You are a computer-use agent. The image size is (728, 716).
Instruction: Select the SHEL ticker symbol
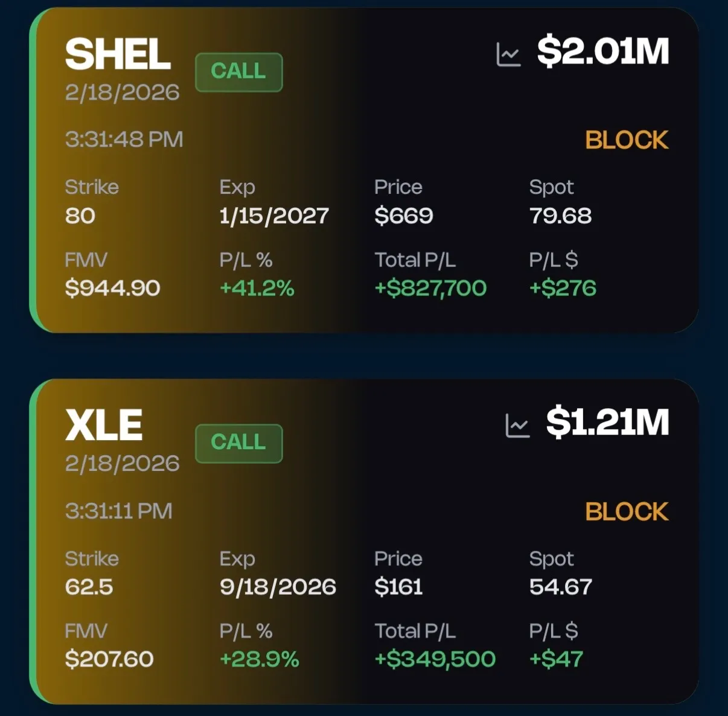(x=118, y=53)
